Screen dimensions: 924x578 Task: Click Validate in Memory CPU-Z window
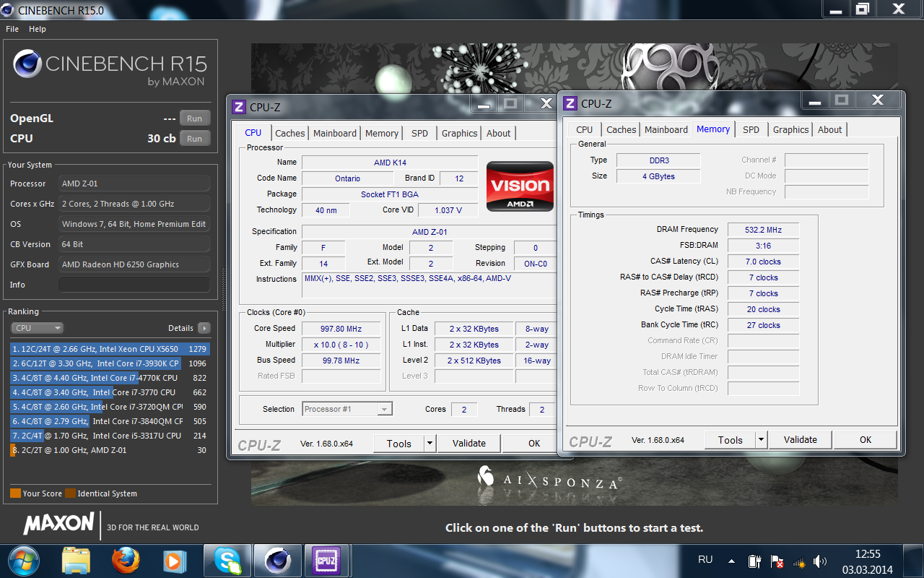click(801, 440)
